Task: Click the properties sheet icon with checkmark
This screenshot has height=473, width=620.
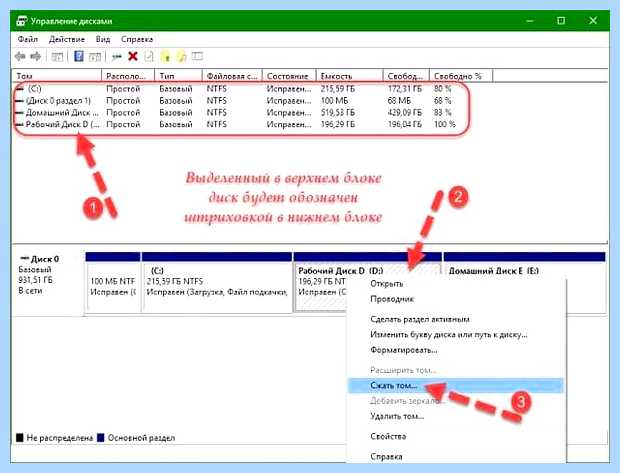Action: pos(149,57)
